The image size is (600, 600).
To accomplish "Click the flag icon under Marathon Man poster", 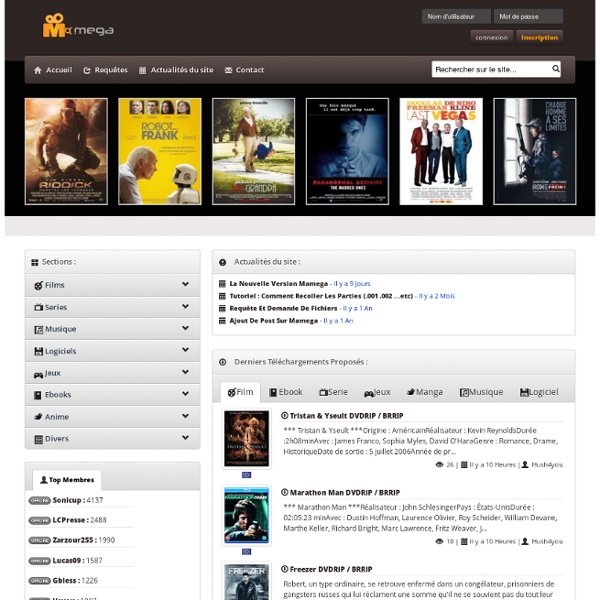I will click(x=246, y=551).
